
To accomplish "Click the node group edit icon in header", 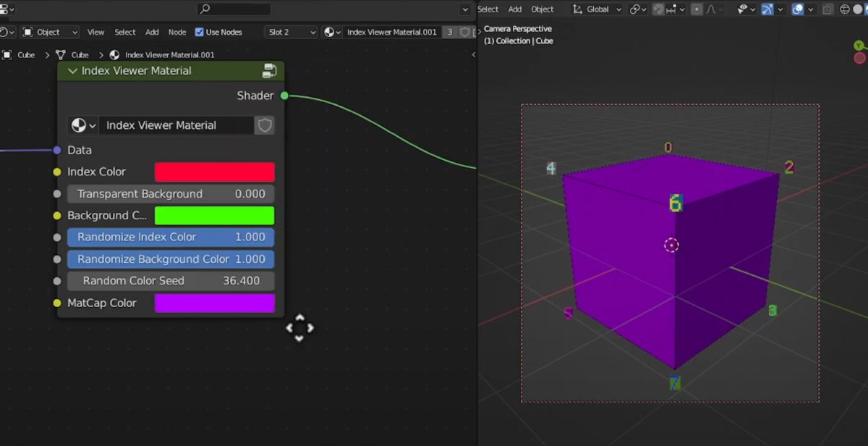I will [269, 71].
